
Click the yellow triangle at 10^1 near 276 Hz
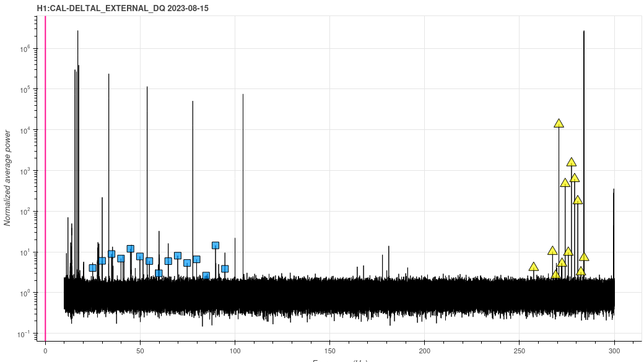568,252
